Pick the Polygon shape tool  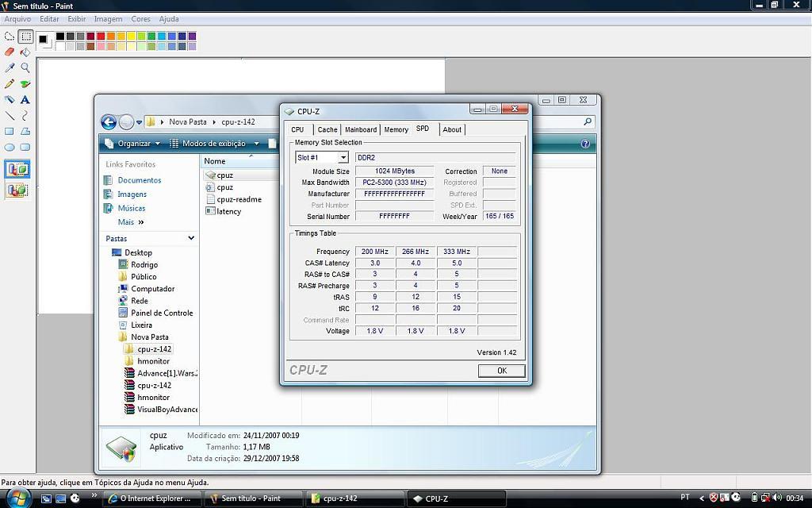[x=25, y=132]
